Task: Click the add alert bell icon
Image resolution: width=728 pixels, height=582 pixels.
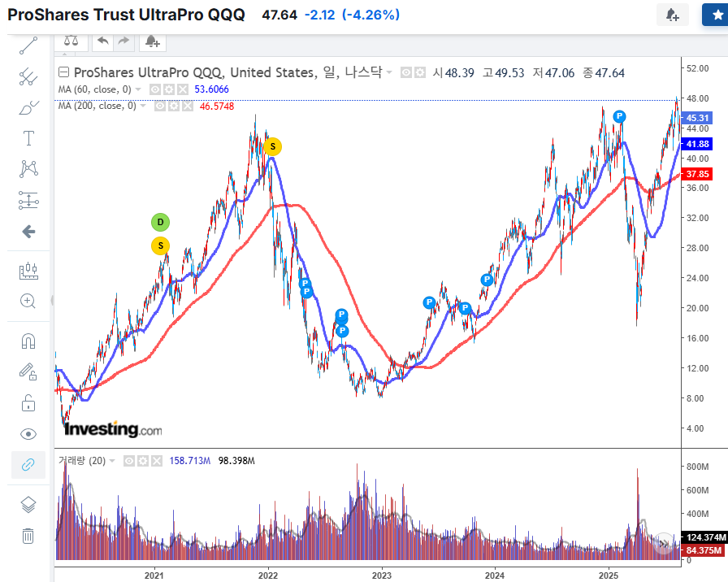Action: [x=152, y=41]
